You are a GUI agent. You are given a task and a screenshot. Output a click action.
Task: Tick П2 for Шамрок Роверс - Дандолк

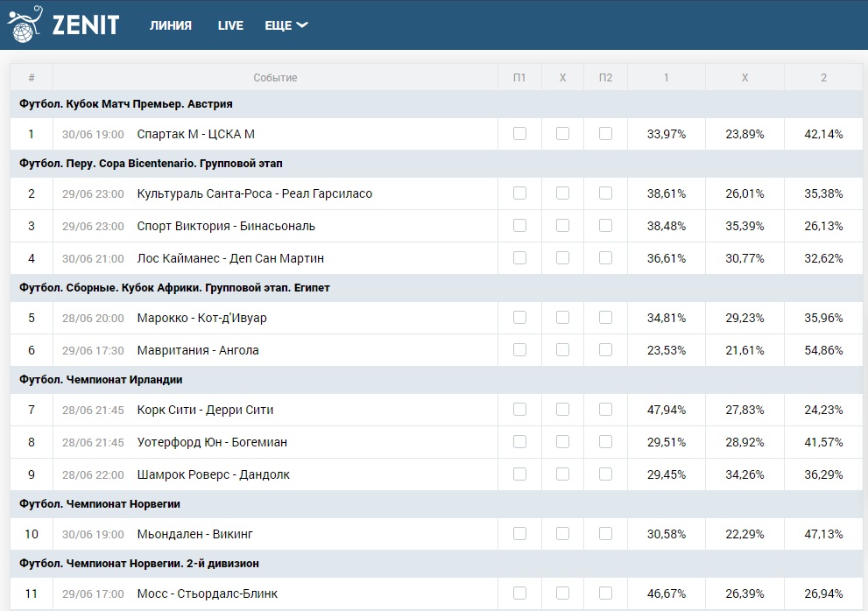[605, 474]
